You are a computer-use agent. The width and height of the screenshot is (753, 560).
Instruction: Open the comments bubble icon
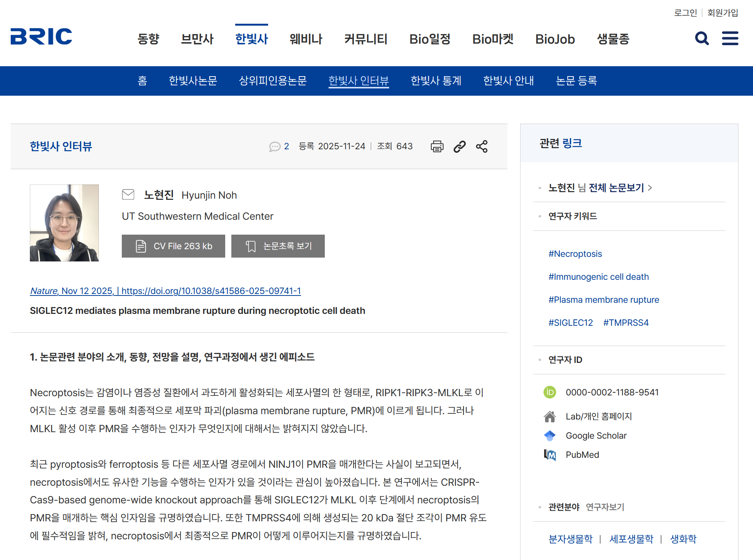click(275, 147)
